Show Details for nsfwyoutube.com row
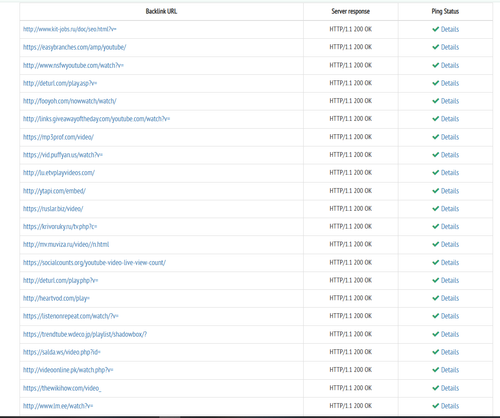The image size is (500, 418). click(x=450, y=65)
